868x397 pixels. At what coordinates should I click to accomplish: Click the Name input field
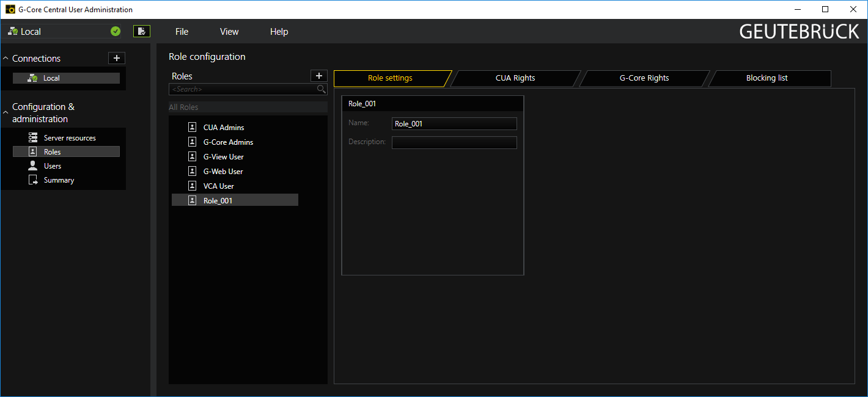(x=454, y=124)
